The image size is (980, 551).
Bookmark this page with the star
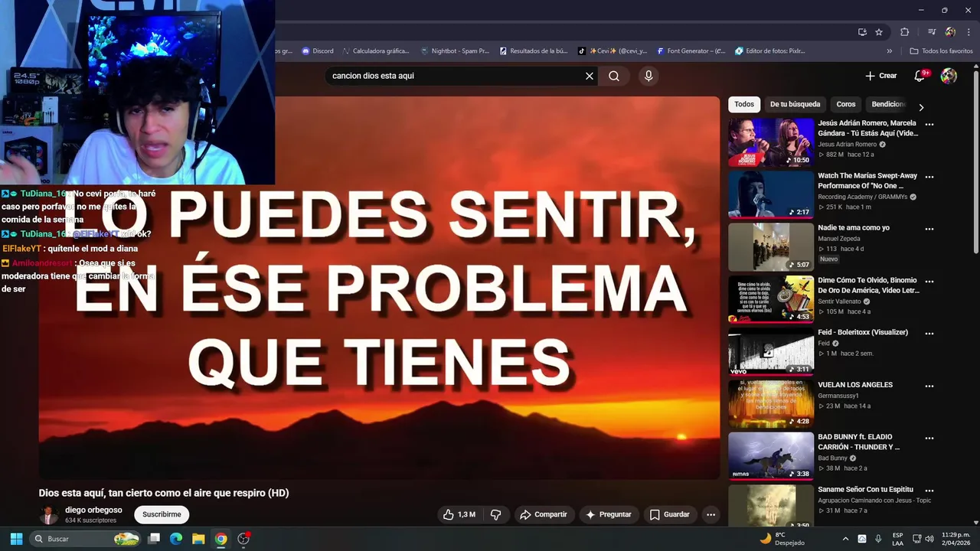pyautogui.click(x=879, y=32)
